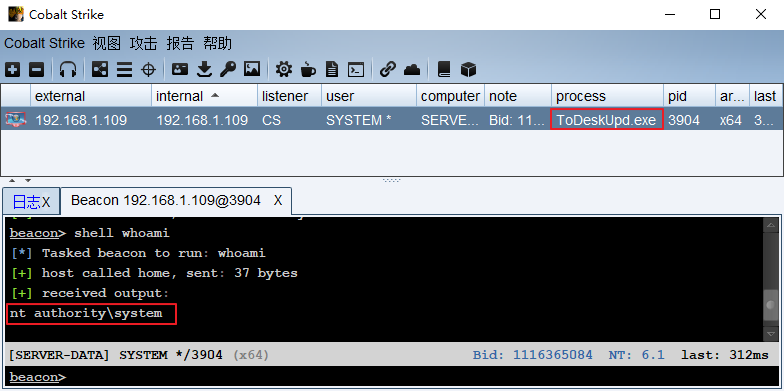784x391 pixels.
Task: Sort by the user column header
Action: (x=369, y=96)
